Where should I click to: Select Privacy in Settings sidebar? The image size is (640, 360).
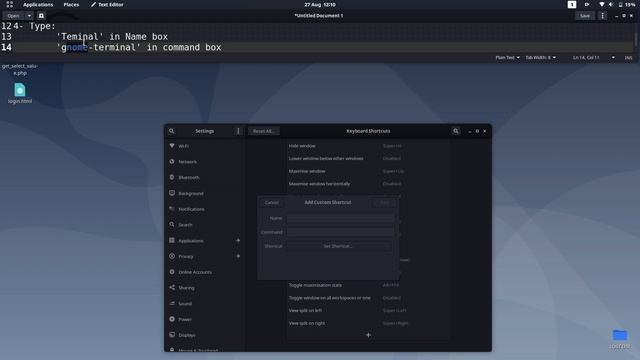tap(204, 256)
